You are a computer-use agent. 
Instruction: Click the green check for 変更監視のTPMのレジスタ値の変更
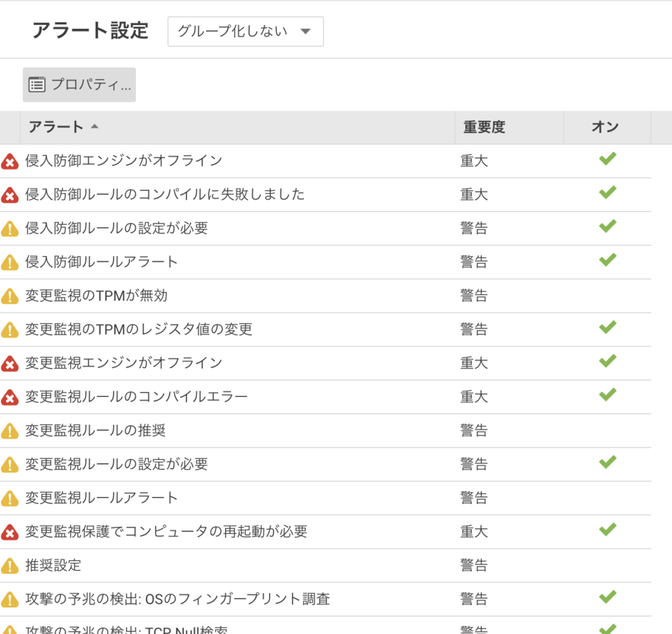point(608,327)
